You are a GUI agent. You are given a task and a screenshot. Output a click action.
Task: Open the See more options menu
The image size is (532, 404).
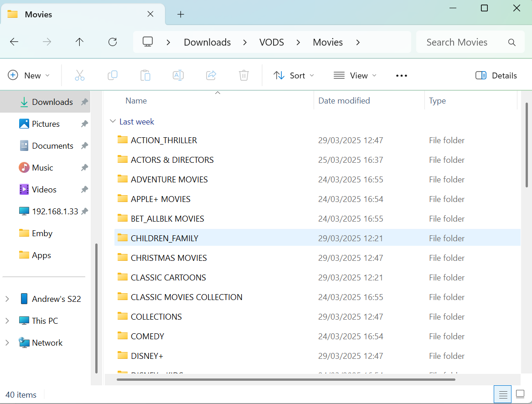coord(402,76)
